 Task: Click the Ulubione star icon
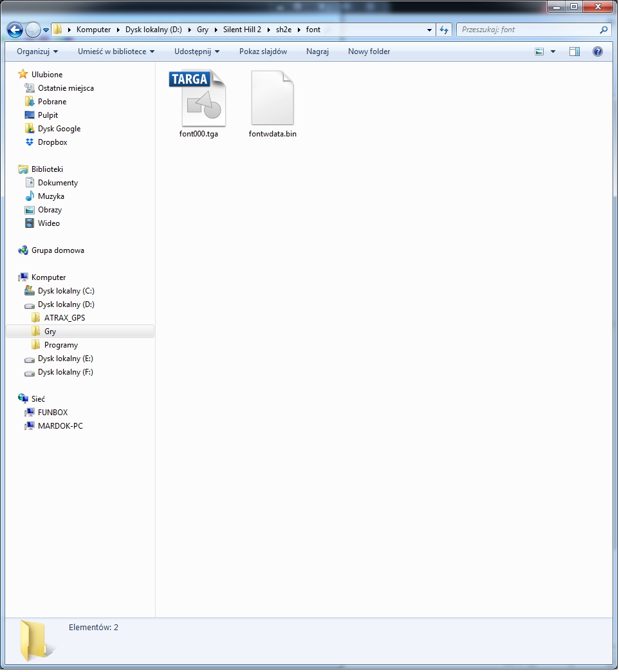(23, 74)
